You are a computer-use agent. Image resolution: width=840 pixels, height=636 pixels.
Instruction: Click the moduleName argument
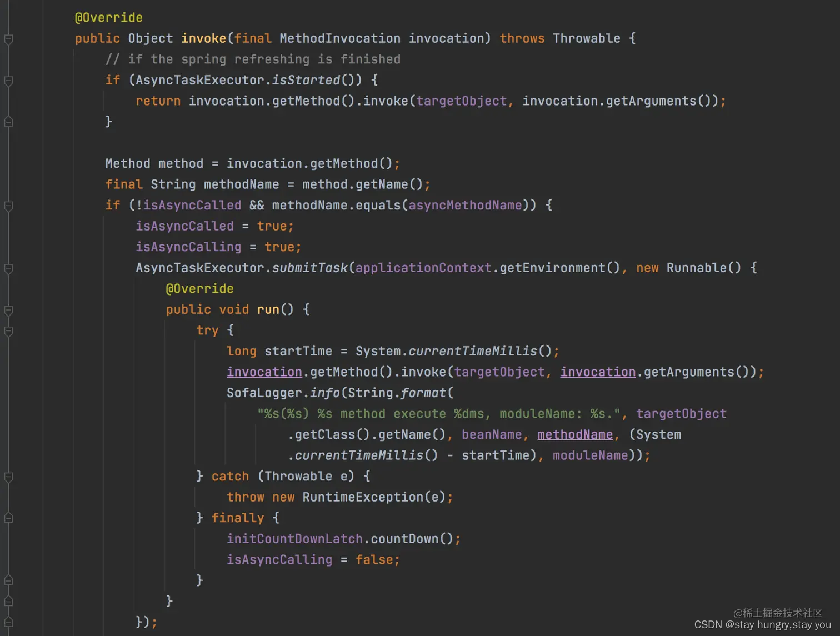tap(590, 455)
